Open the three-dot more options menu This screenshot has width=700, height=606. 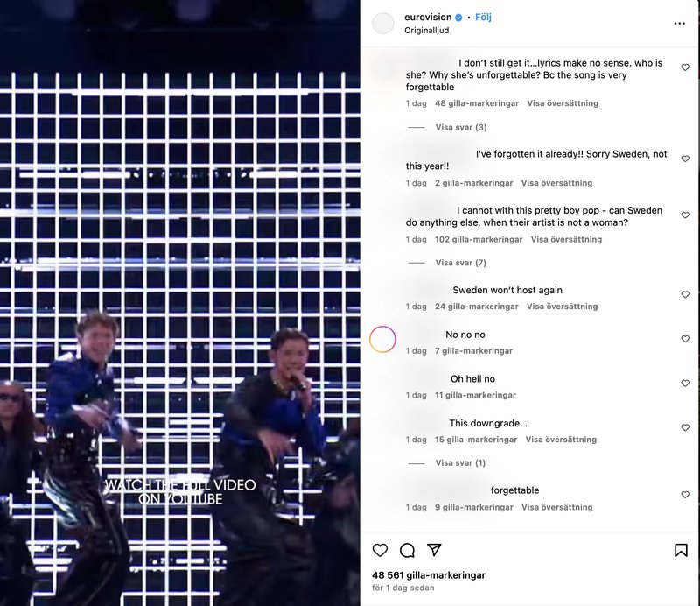(x=680, y=24)
